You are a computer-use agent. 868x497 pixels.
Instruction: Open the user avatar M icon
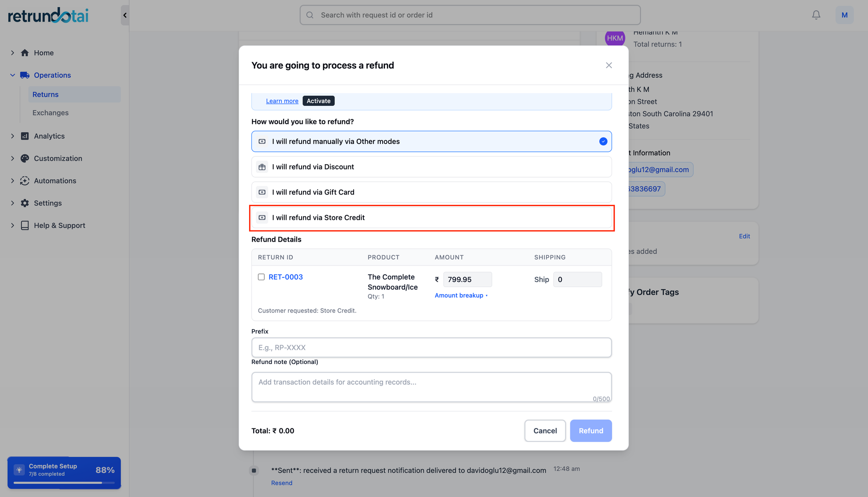(x=844, y=15)
